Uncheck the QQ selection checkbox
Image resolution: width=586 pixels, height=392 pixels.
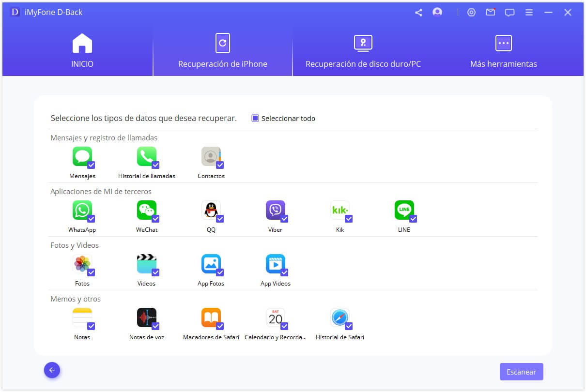tap(220, 219)
